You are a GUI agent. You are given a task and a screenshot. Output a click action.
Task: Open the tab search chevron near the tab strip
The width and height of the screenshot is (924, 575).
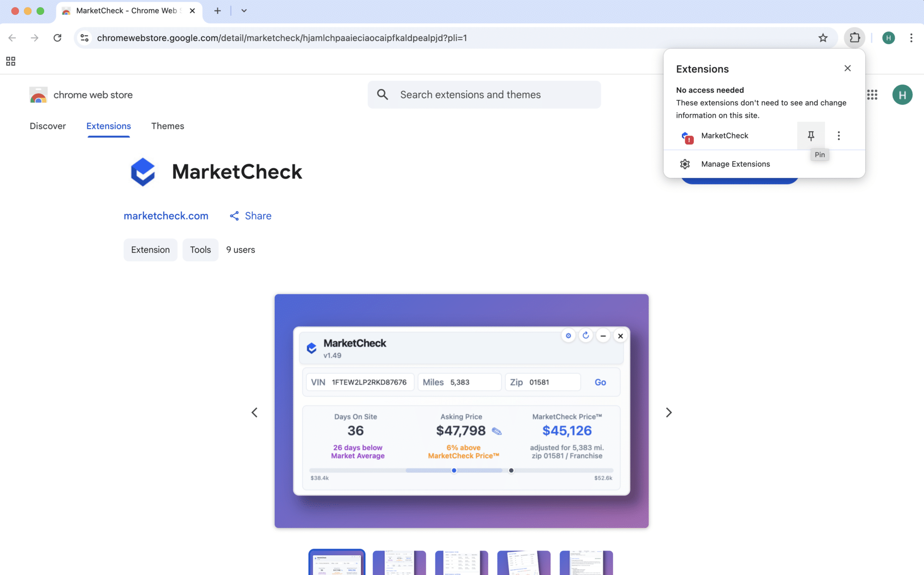click(x=244, y=10)
